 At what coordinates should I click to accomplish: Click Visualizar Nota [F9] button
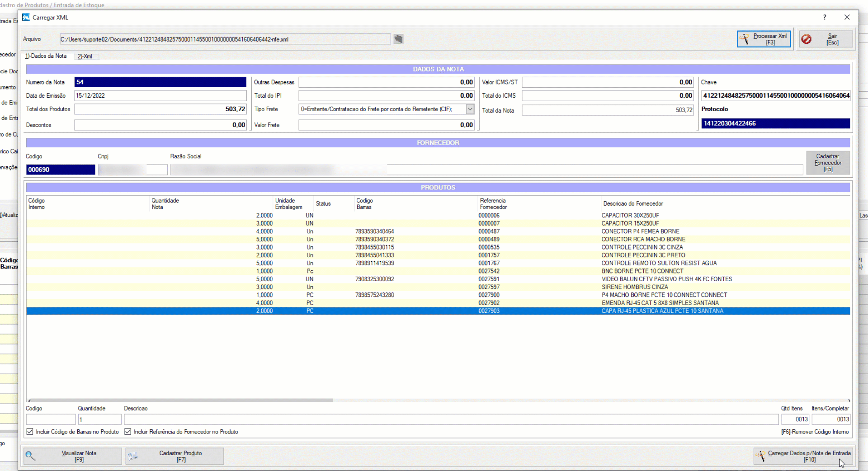point(73,456)
